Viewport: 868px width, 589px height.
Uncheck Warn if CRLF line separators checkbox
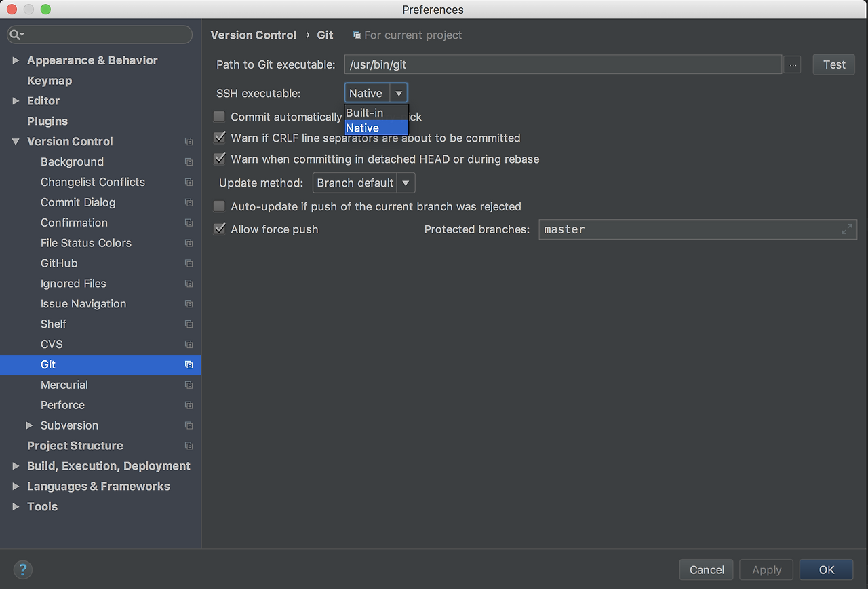pos(219,138)
